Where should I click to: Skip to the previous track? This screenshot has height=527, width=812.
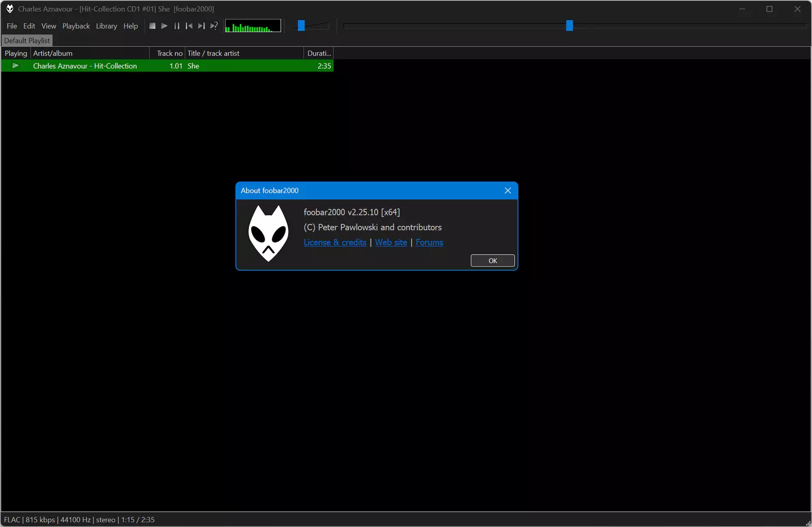[x=189, y=26]
